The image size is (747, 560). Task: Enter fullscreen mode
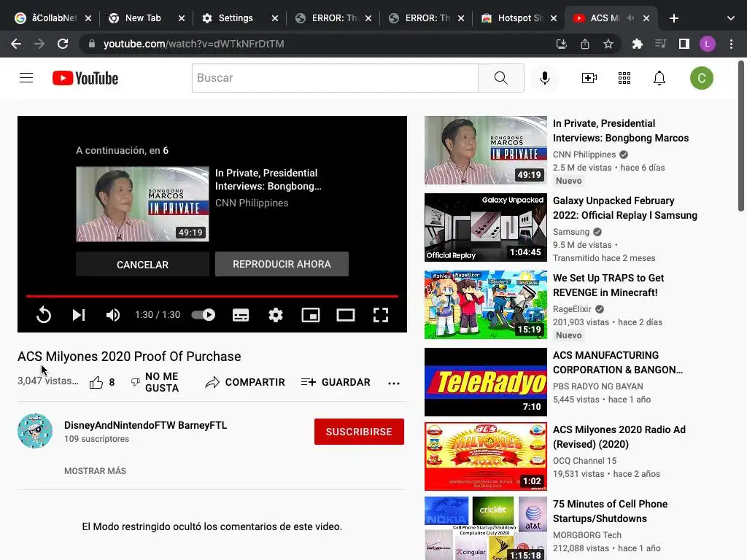coord(380,315)
